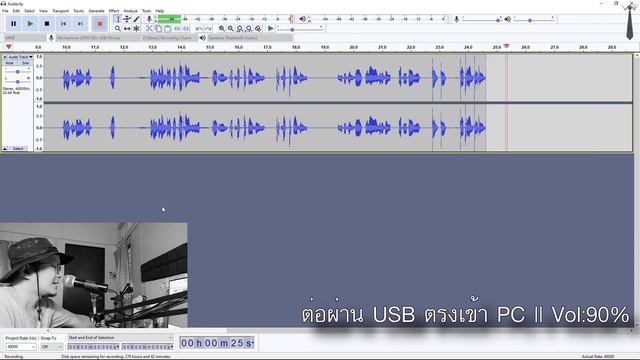640x360 pixels.
Task: Click the Undo arrow icon
Action: 199,29
